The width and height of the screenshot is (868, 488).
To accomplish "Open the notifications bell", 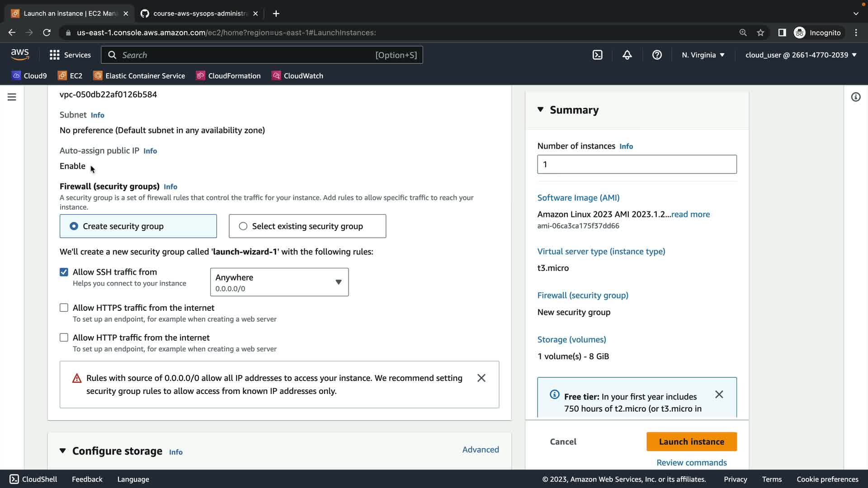I will click(627, 55).
